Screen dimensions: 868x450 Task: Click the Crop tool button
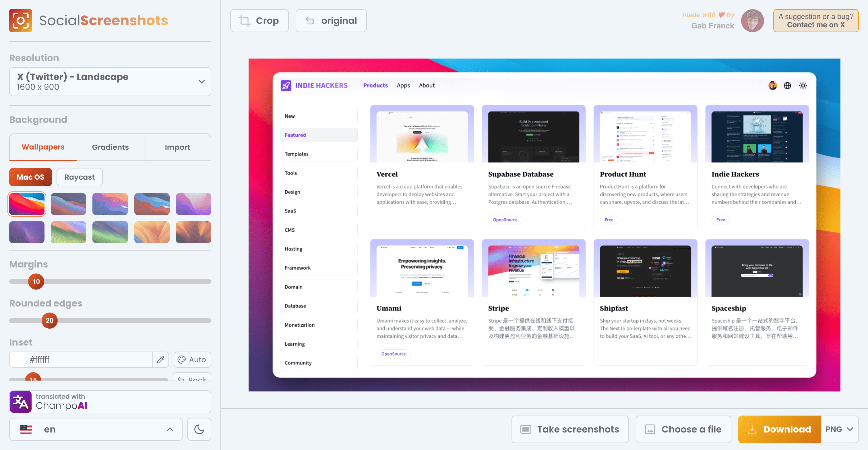tap(259, 21)
